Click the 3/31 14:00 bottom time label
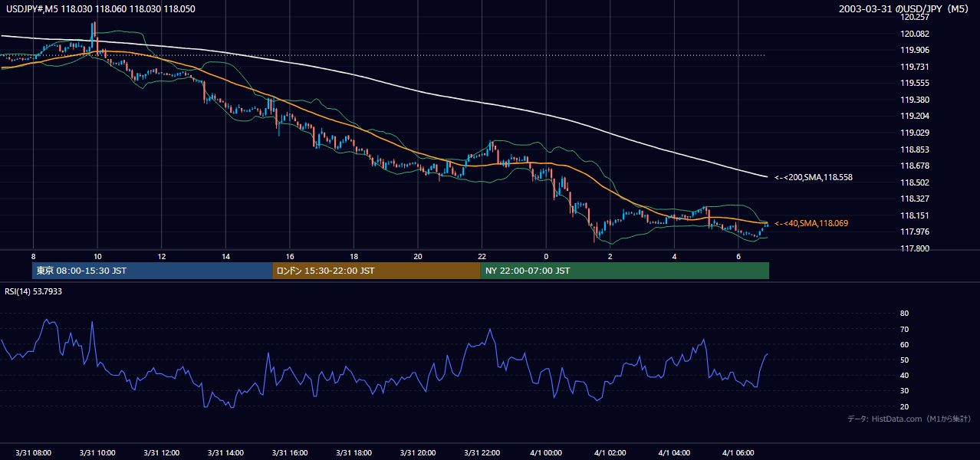The width and height of the screenshot is (980, 460). tap(225, 453)
